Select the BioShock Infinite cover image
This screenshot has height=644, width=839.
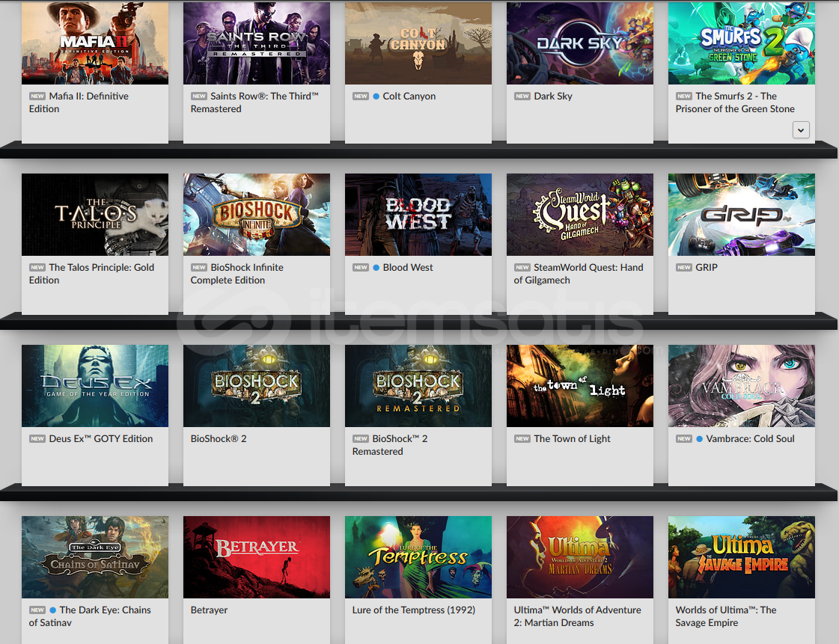pyautogui.click(x=257, y=215)
